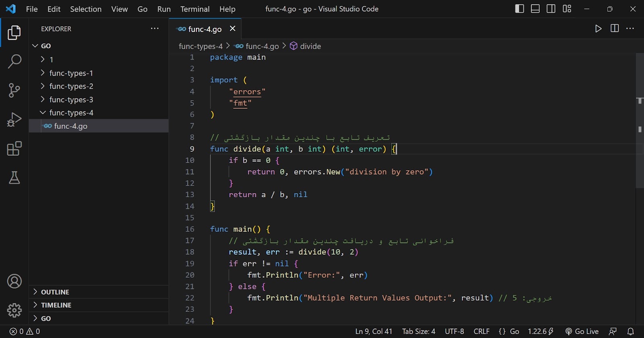The image size is (644, 338).
Task: Click the VS Code logo icon
Action: pyautogui.click(x=11, y=8)
